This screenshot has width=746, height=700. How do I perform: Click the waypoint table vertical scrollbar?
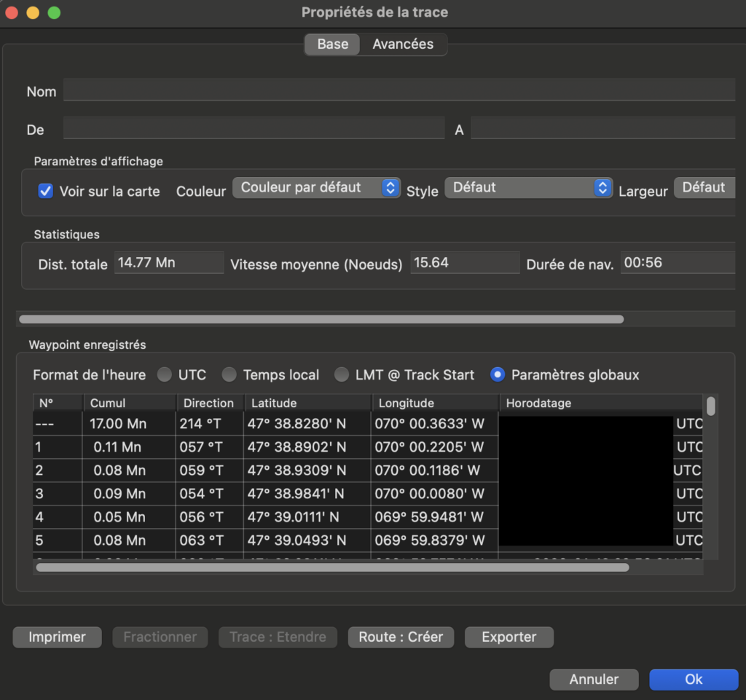[x=711, y=406]
